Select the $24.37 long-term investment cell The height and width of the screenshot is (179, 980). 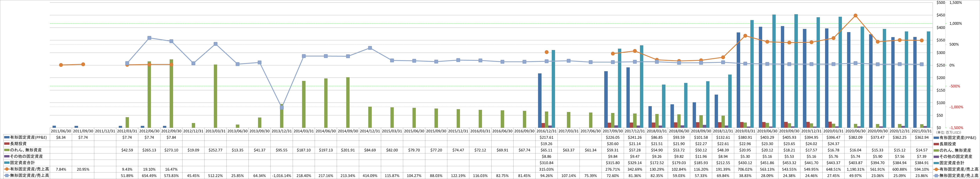tap(834, 144)
